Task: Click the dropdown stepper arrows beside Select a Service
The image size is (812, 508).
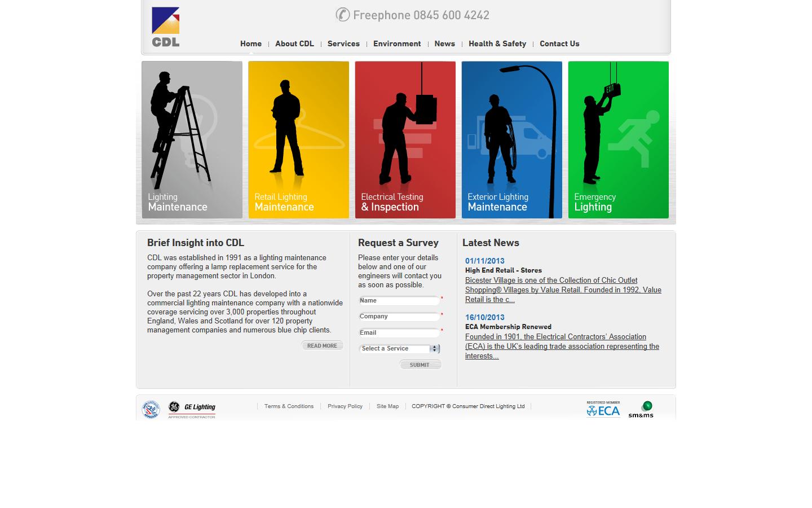Action: (435, 349)
